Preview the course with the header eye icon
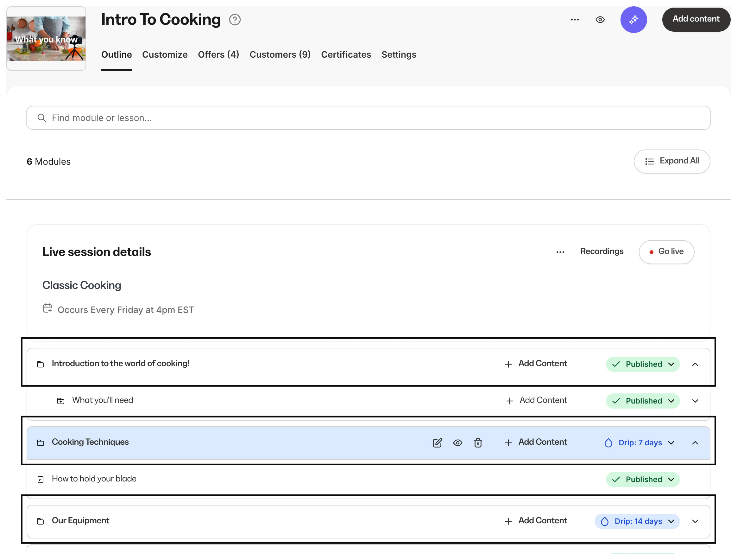 (600, 20)
